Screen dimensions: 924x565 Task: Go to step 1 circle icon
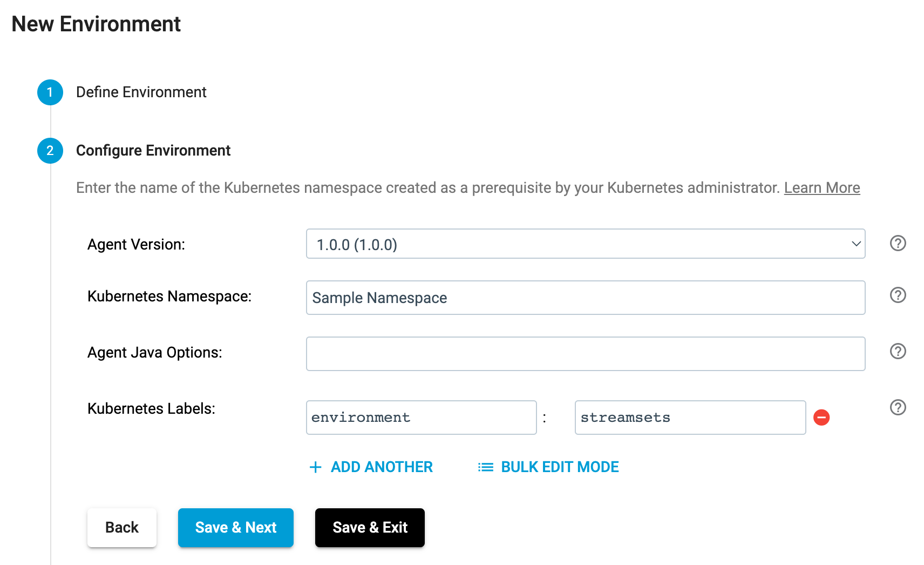coord(50,92)
